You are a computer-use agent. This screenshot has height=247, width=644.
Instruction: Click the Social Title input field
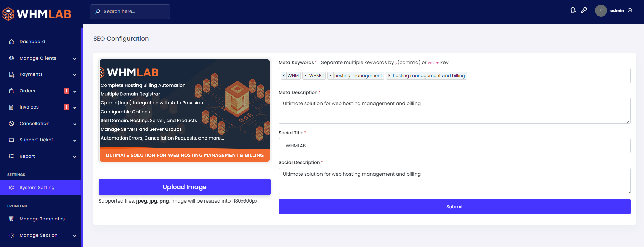click(454, 146)
